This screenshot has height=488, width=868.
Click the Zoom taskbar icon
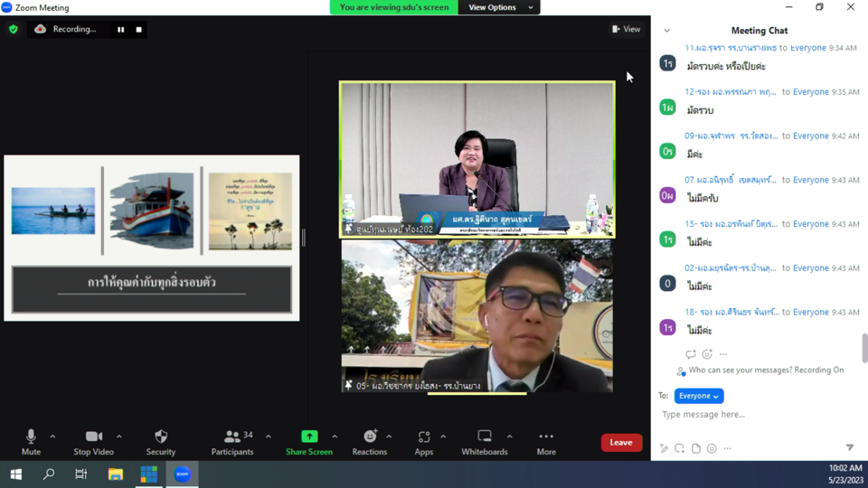click(x=182, y=474)
